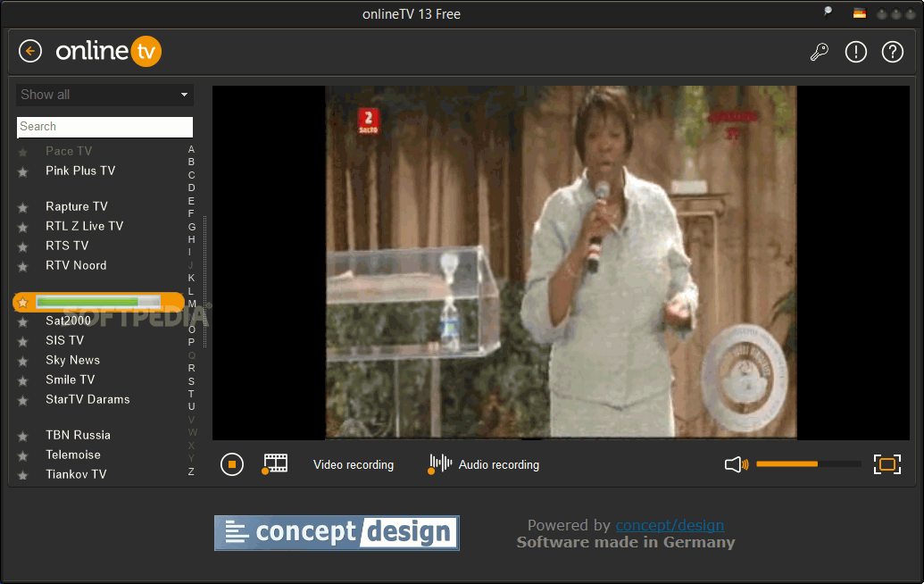
Task: Select the RTL Z Live TV channel
Action: pyautogui.click(x=84, y=226)
